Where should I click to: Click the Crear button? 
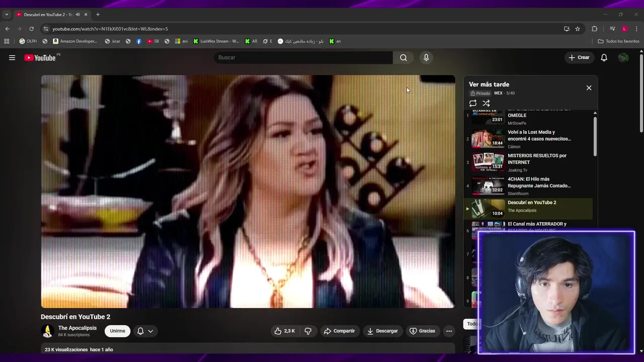(579, 57)
